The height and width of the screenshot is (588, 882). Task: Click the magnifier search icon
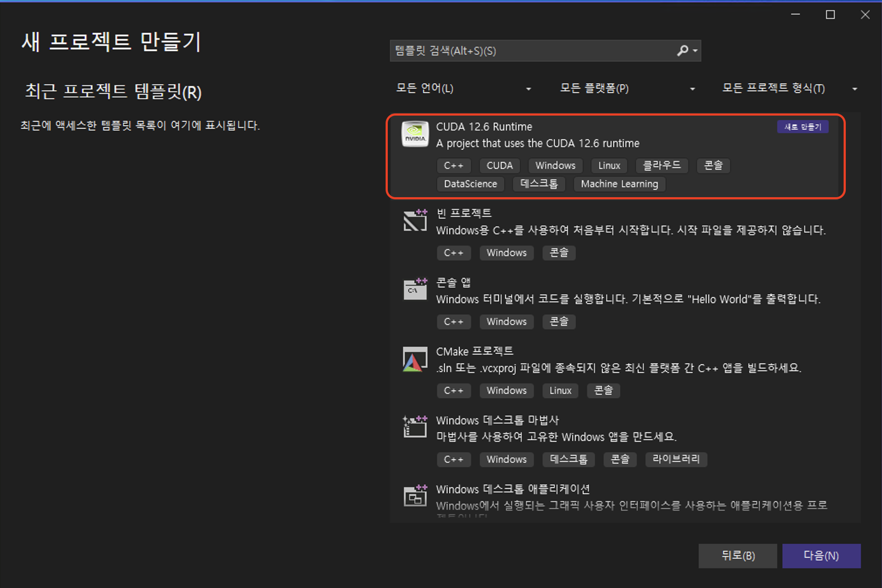pos(682,51)
